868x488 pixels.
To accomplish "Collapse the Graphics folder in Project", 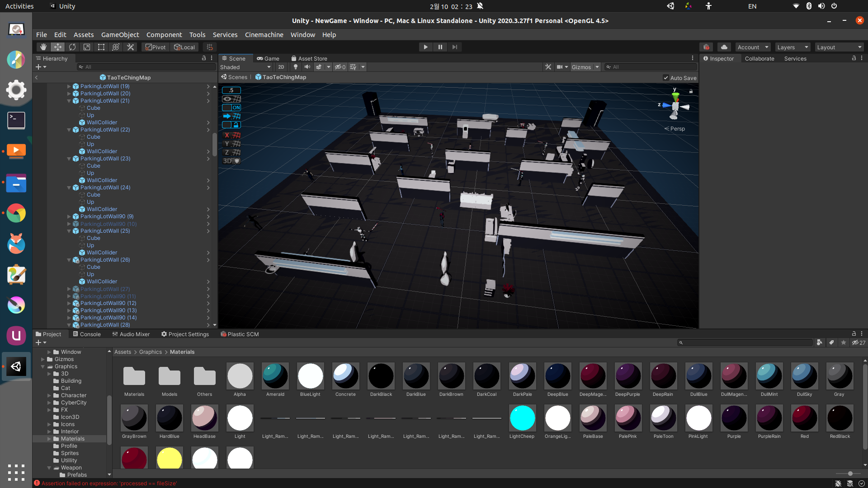I will tap(43, 366).
